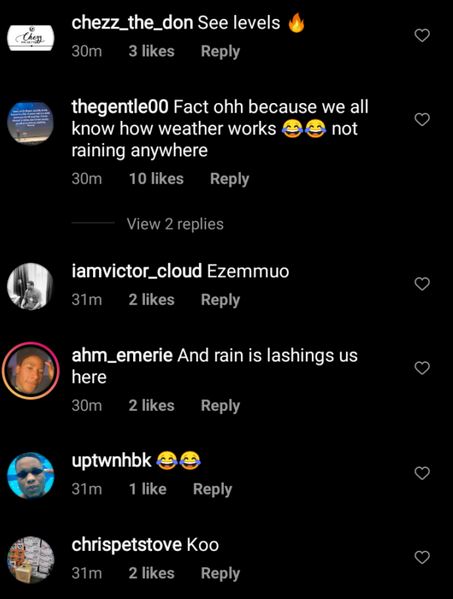Screen dimensions: 453x599
Task: Reply to chezz_the_don's See levels comment
Action: click(220, 51)
